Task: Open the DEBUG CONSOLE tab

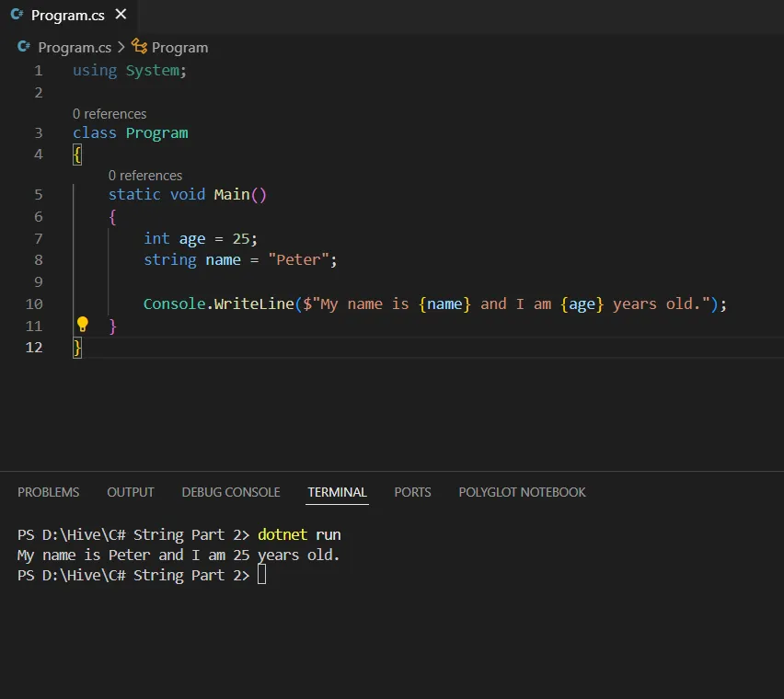Action: (x=231, y=492)
